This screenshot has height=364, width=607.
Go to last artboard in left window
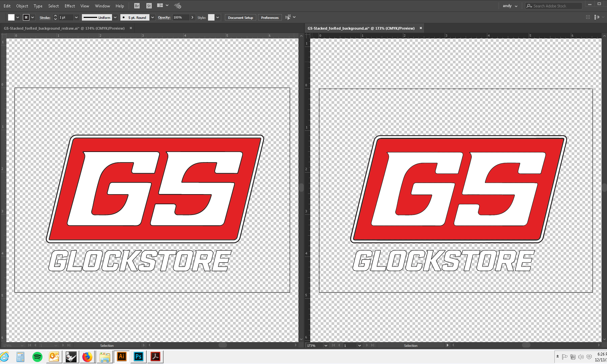pyautogui.click(x=69, y=345)
